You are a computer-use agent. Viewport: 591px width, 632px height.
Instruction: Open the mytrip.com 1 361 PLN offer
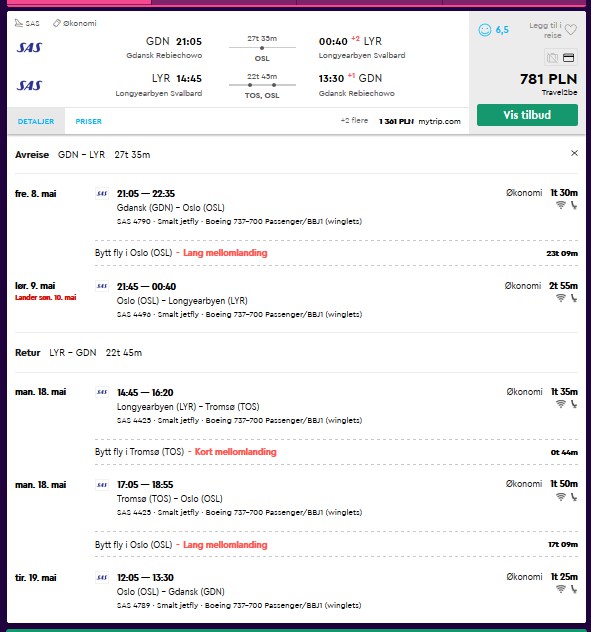[x=420, y=121]
